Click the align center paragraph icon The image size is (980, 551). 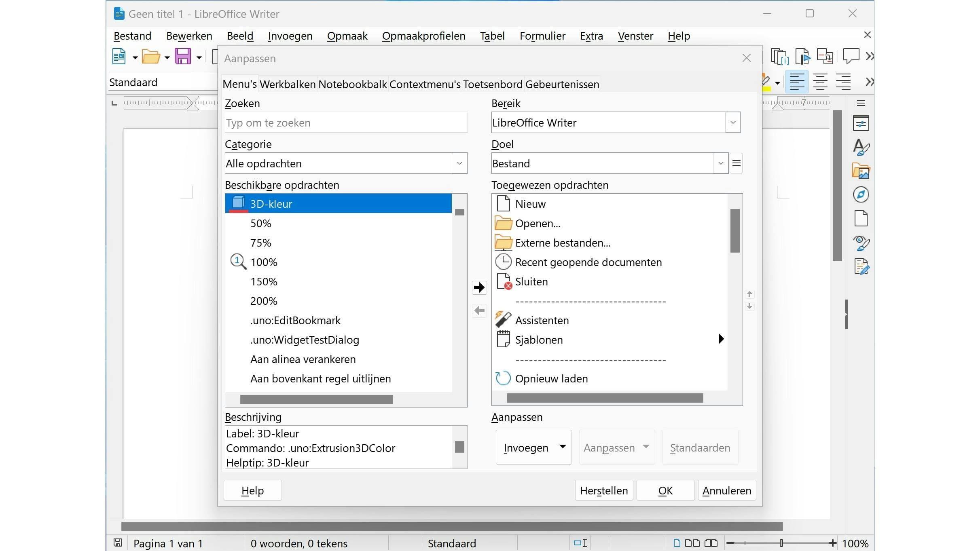click(820, 82)
